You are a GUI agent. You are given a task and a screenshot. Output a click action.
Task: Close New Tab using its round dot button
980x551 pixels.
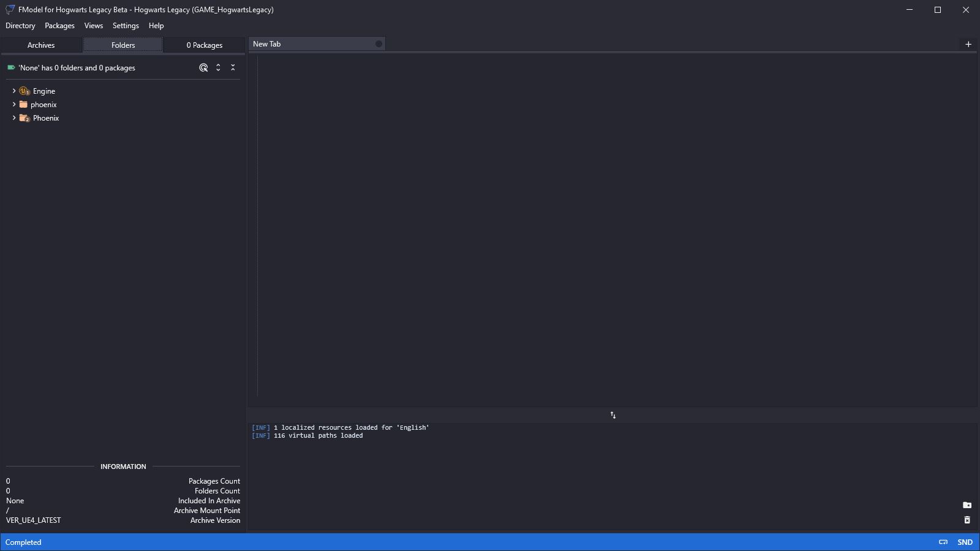[x=379, y=44]
